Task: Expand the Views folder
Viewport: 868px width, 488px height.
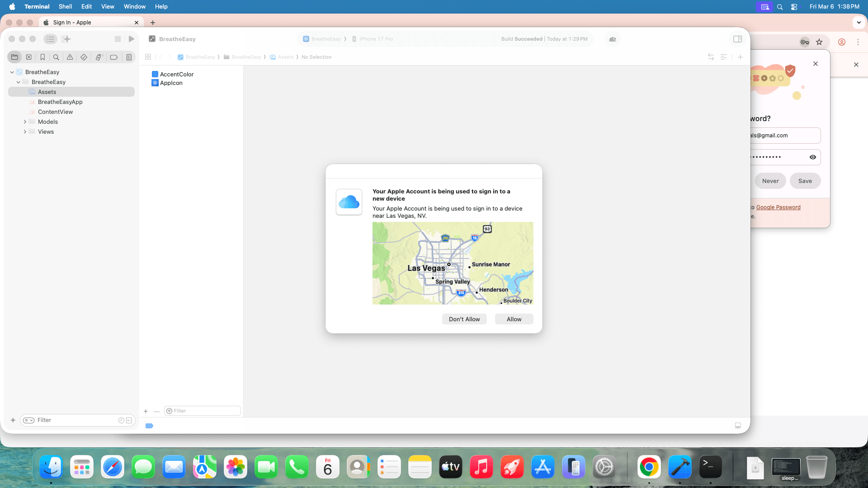Action: click(x=25, y=131)
